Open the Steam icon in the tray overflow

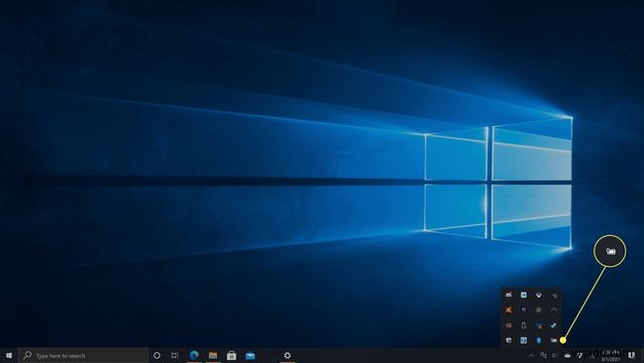[554, 325]
